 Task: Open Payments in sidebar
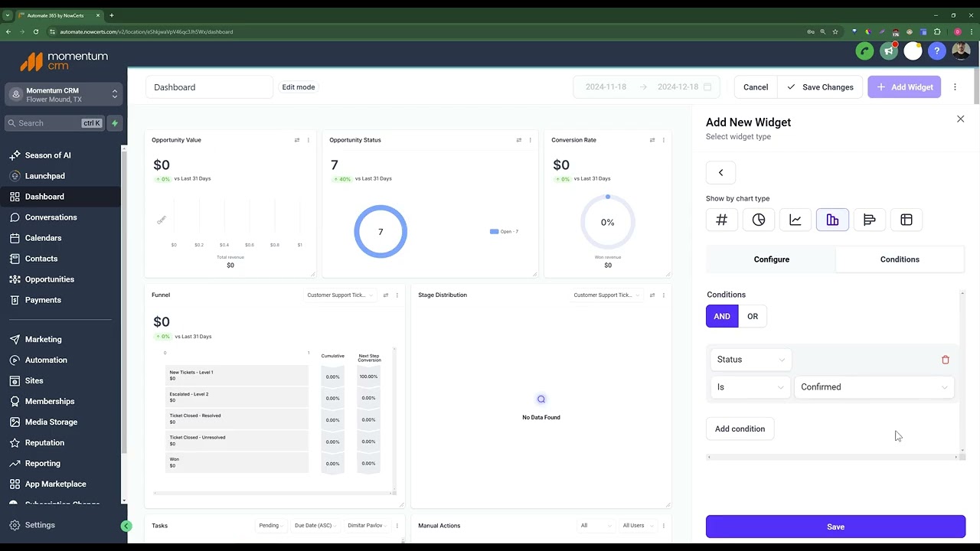[x=60, y=300]
